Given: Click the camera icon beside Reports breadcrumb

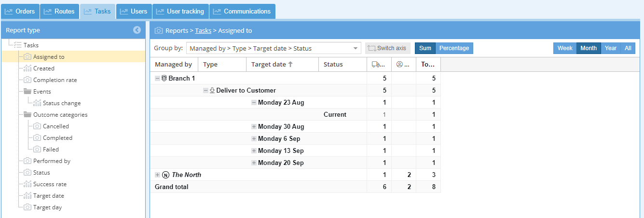Looking at the screenshot, I should click(158, 30).
